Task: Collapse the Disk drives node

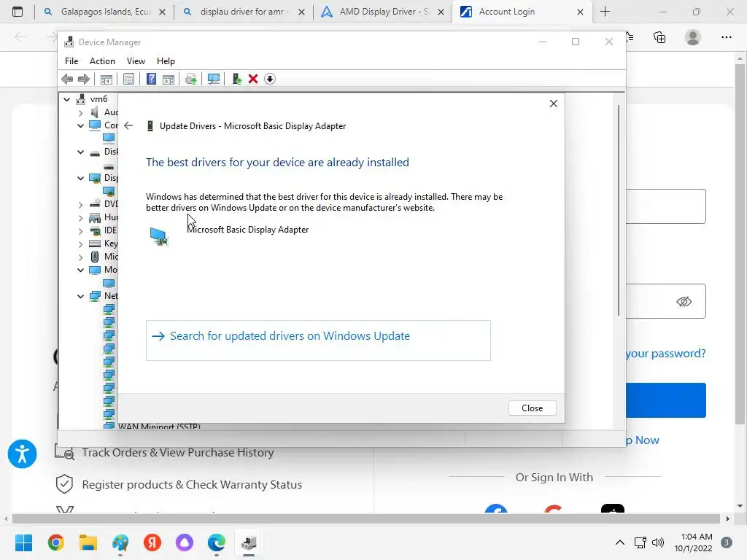Action: [80, 152]
